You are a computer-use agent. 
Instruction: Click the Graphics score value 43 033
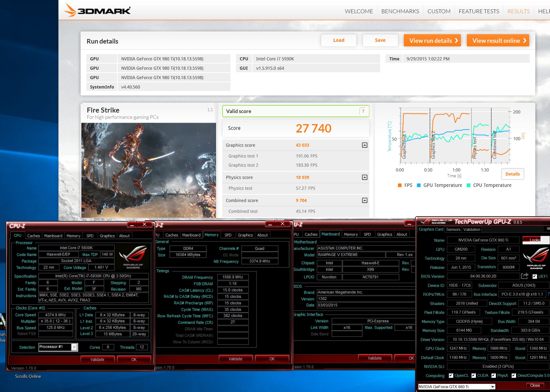(x=302, y=145)
